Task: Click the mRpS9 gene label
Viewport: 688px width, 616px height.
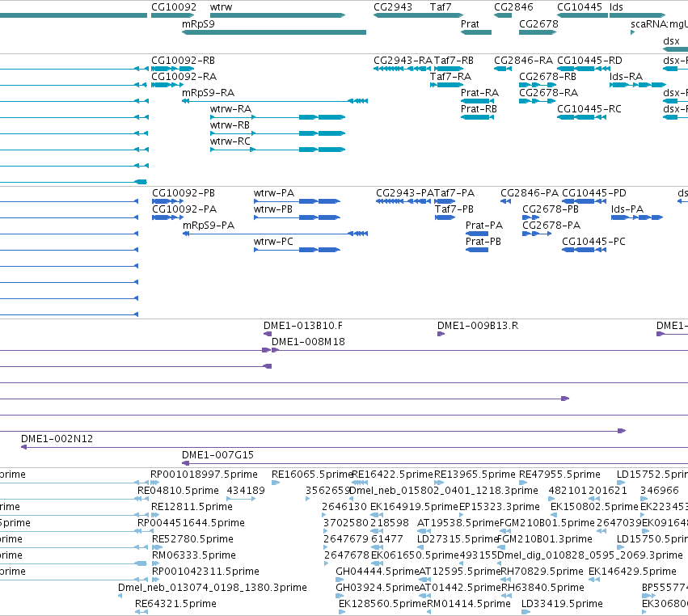Action: pos(198,23)
